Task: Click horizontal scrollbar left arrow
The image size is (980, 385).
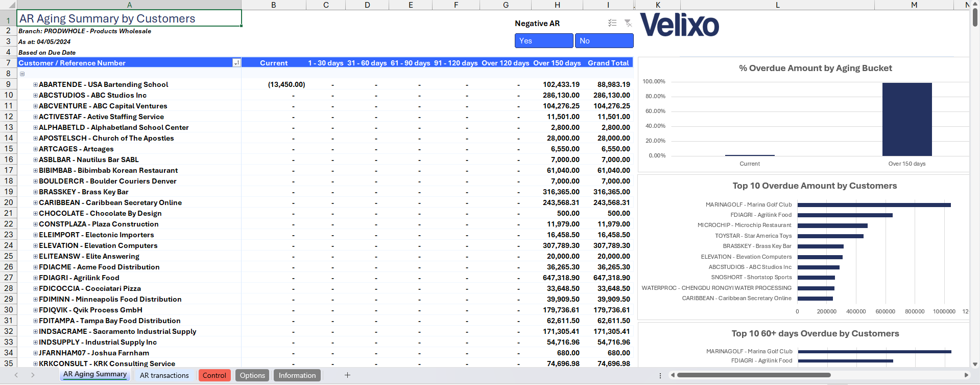Action: click(x=673, y=375)
